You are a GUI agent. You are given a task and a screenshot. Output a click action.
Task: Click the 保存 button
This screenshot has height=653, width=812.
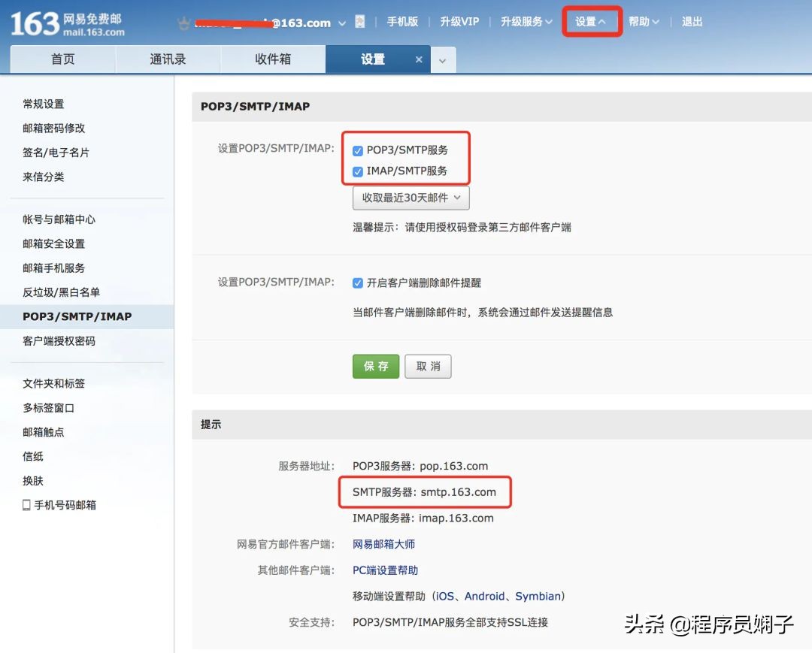[x=375, y=367]
